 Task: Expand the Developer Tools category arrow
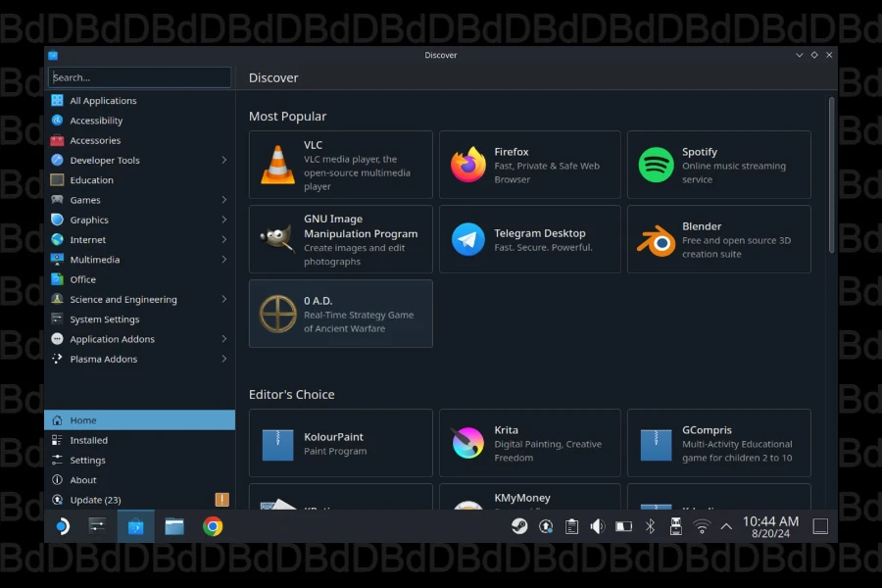[x=223, y=160]
